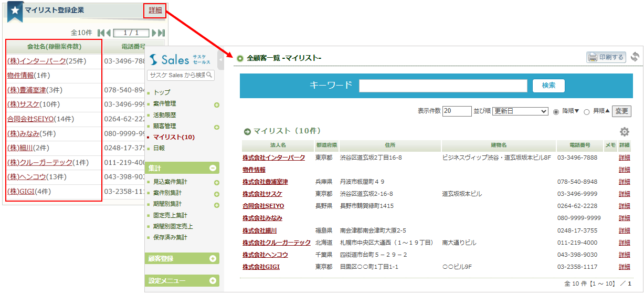Screen dimensions: 644x294
Task: Open the 並び順 sort order dropdown
Action: [x=520, y=111]
